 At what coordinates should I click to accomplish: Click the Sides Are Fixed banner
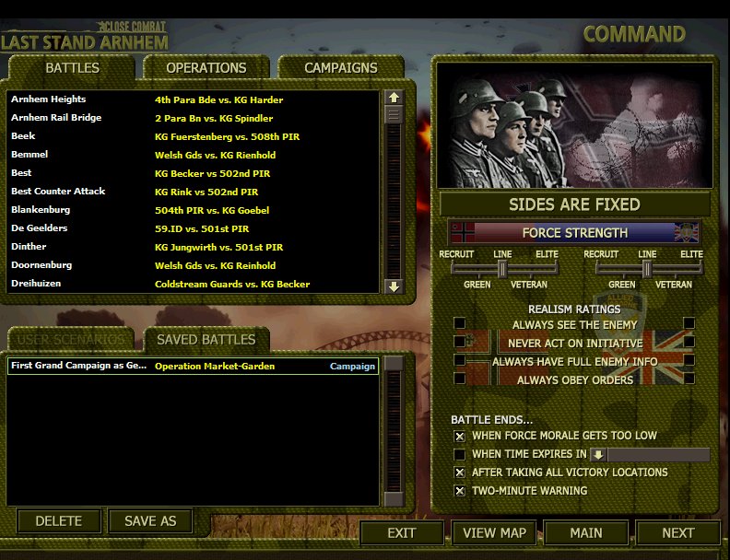click(x=574, y=204)
